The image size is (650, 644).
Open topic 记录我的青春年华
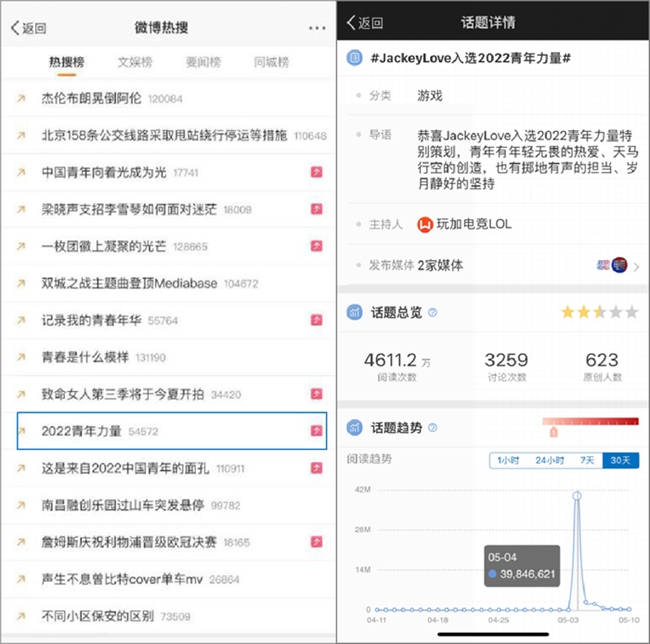coord(168,320)
